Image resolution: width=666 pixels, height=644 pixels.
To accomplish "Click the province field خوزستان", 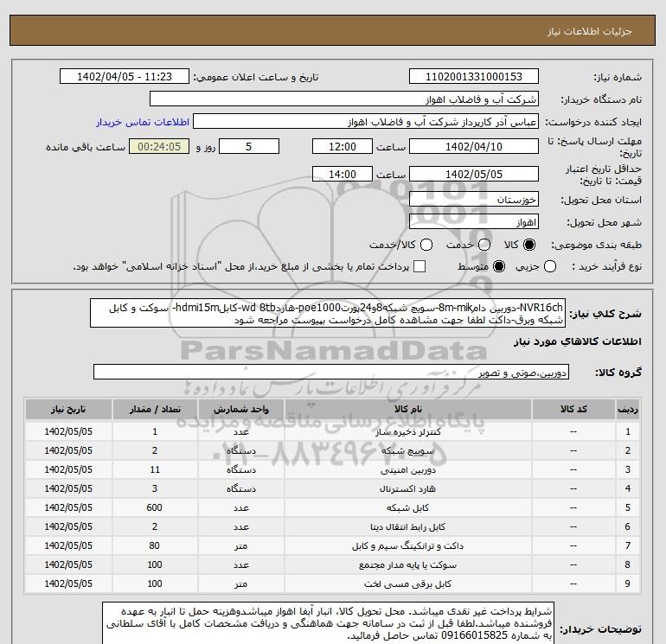I will [474, 199].
